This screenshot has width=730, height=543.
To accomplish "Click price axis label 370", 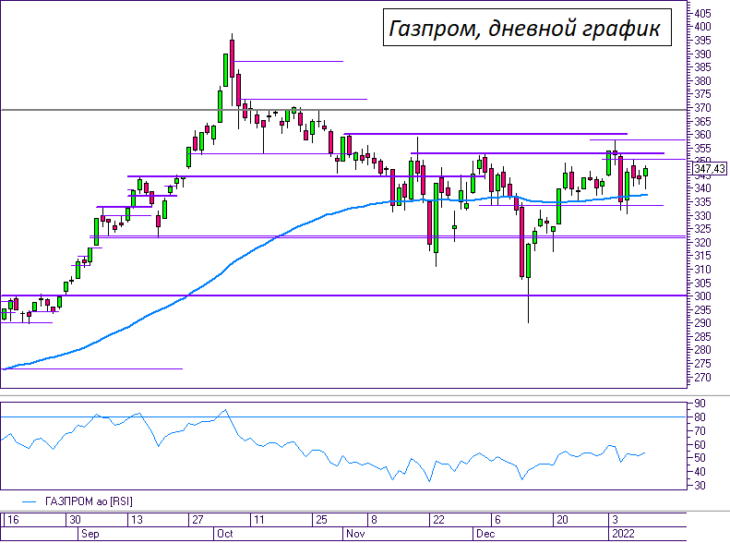I will [x=703, y=108].
